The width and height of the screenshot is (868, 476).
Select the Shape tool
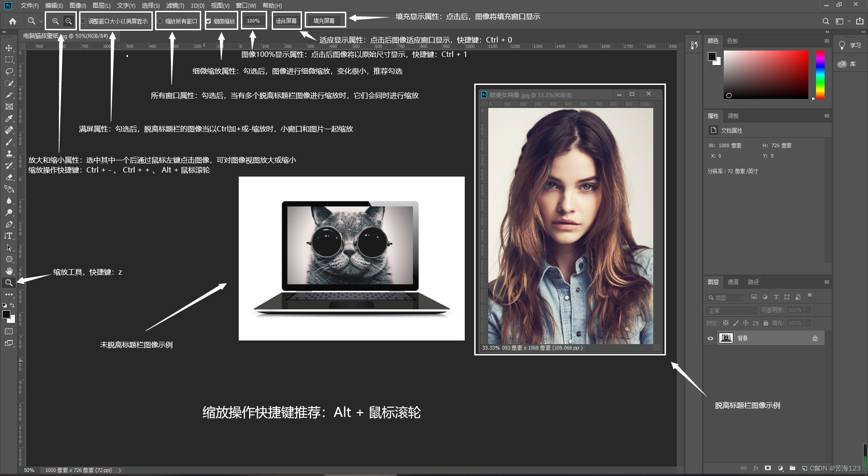(9, 259)
